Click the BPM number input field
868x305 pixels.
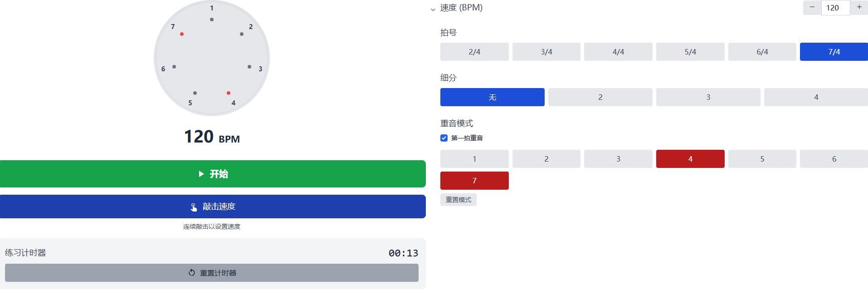[835, 7]
